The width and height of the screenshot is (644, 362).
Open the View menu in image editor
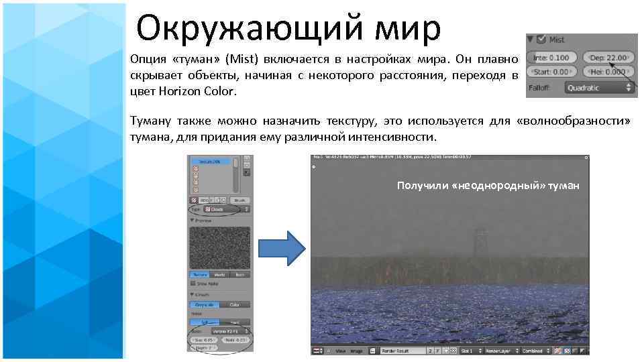click(x=340, y=351)
